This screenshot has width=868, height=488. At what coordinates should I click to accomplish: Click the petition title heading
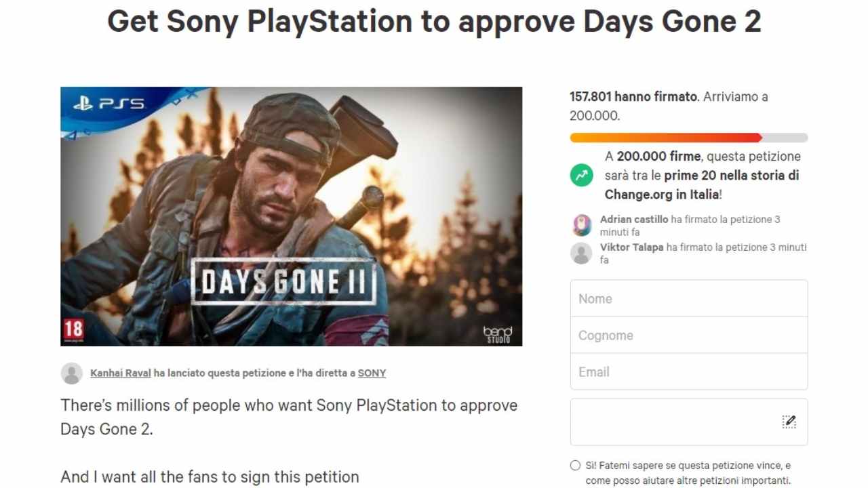pos(434,22)
